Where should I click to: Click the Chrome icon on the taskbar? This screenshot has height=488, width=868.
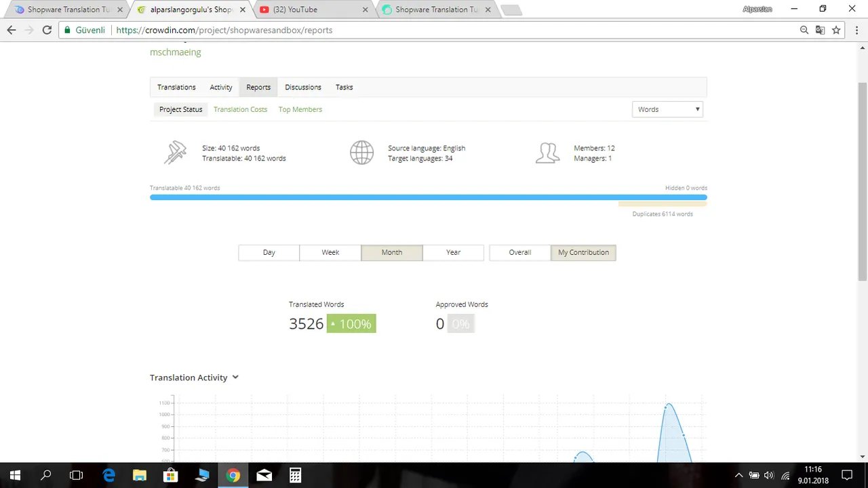pos(233,475)
